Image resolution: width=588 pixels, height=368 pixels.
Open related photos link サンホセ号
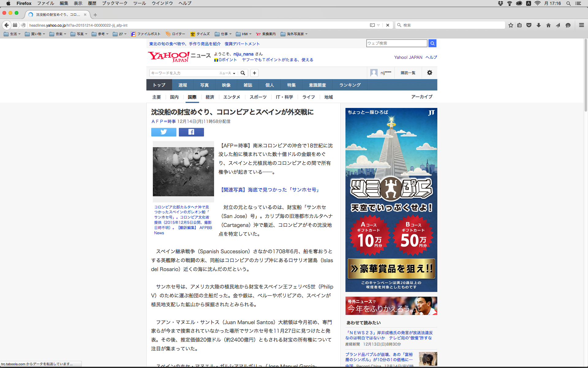(270, 190)
